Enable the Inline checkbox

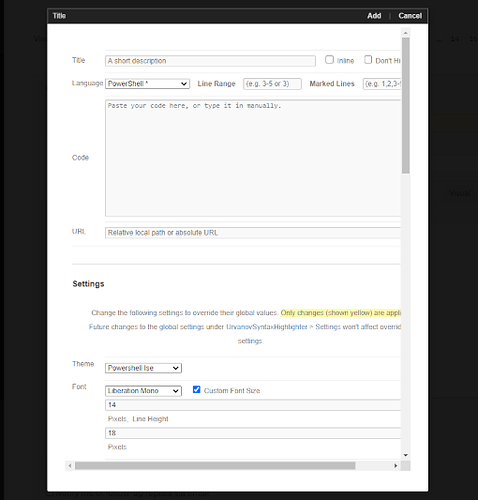coord(329,60)
